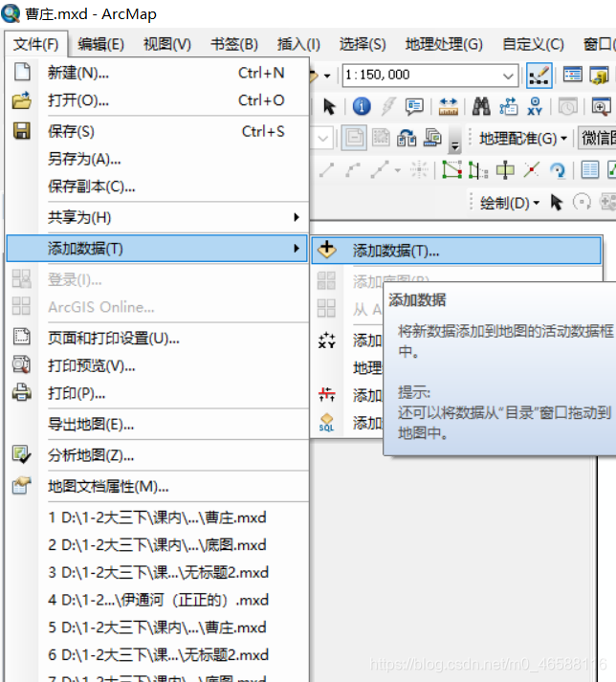Select the black arrow Select Elements tool
616x682 pixels.
click(329, 106)
